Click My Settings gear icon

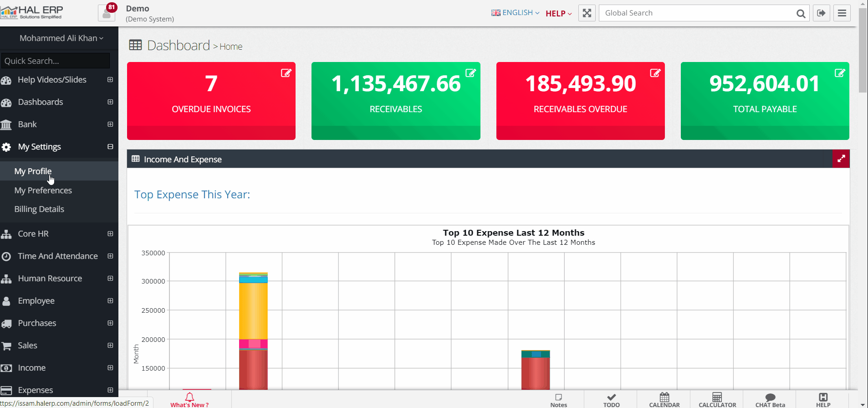(x=6, y=147)
